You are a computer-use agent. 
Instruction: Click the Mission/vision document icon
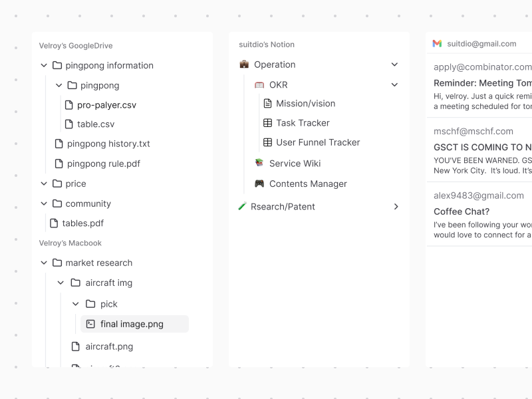click(x=268, y=103)
